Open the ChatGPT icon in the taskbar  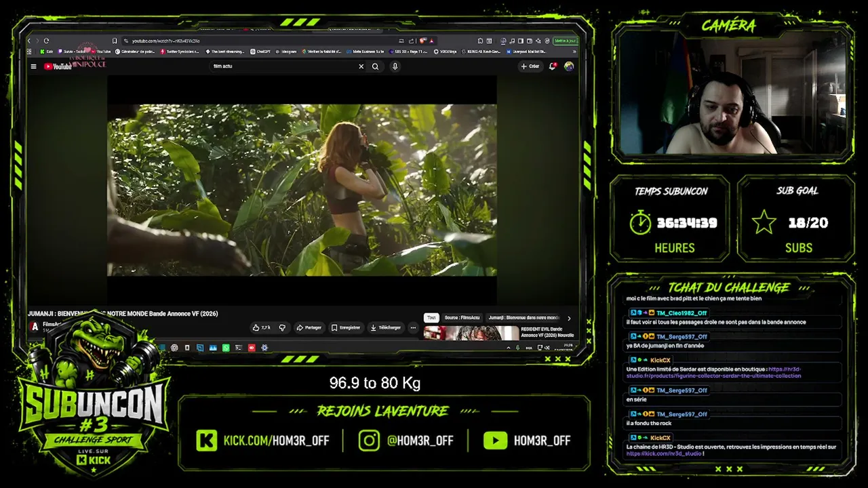click(x=174, y=348)
